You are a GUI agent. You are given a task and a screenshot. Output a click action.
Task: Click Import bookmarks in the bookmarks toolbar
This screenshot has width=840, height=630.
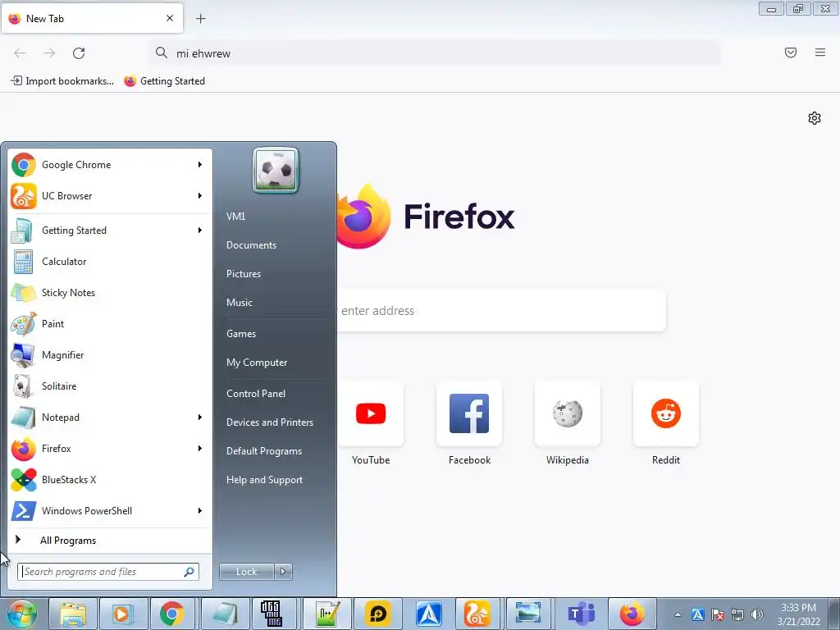tap(62, 81)
